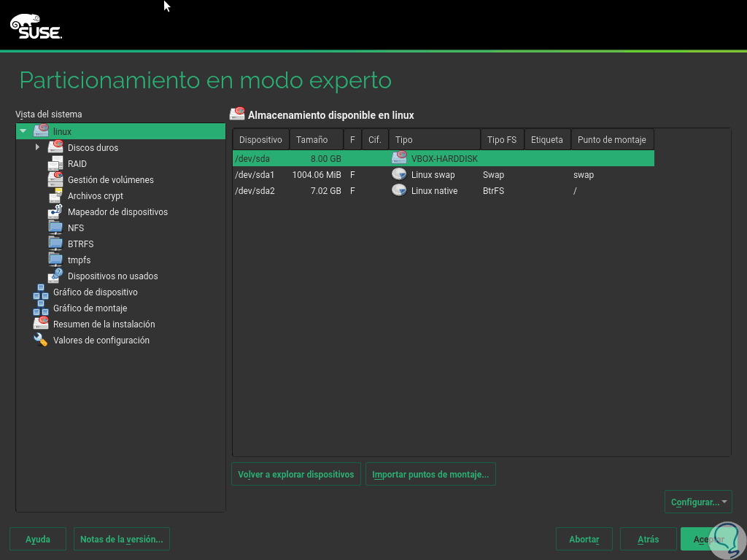747x560 pixels.
Task: Collapse the linux tree node
Action: tap(23, 131)
